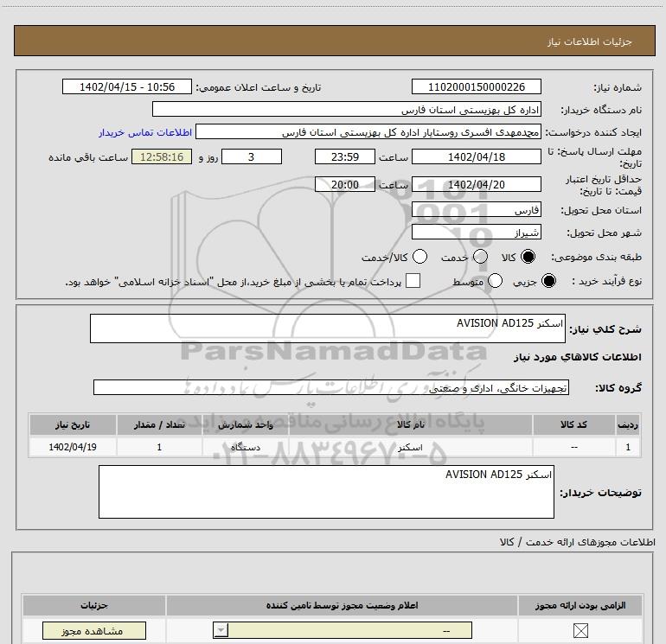Open the license status dropdown arrow
Viewport: 666px width, 644px height.
click(221, 630)
